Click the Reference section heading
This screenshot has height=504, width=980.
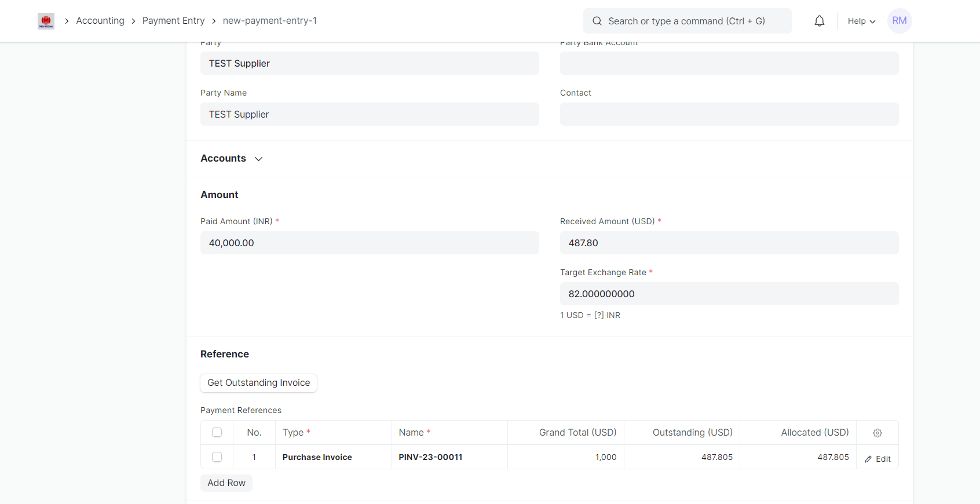click(225, 354)
